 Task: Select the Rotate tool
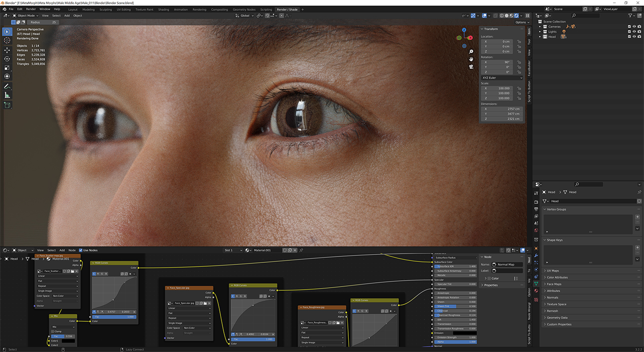point(7,59)
